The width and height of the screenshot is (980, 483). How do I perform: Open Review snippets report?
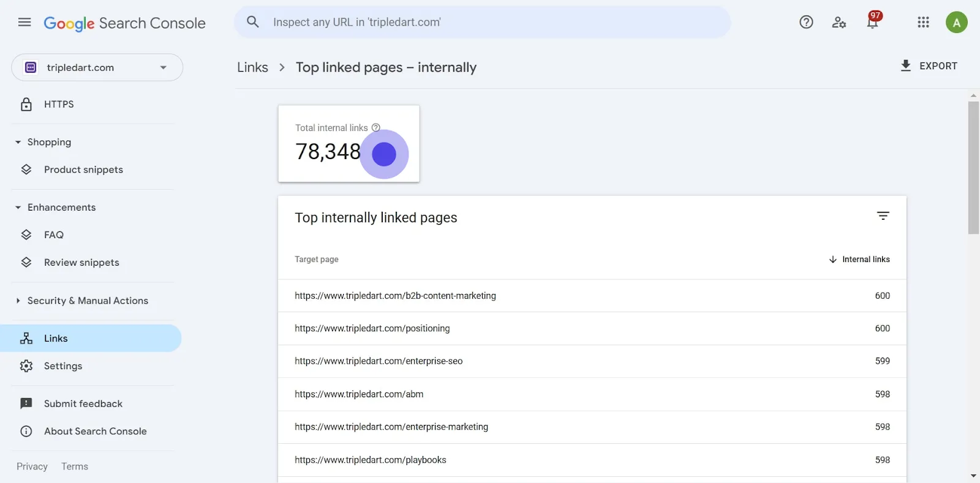(92, 263)
